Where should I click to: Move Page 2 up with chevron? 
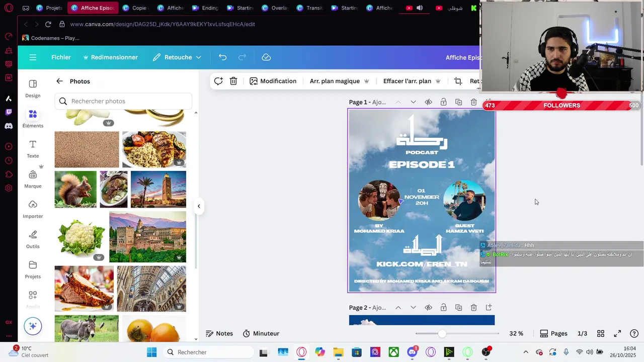(398, 307)
